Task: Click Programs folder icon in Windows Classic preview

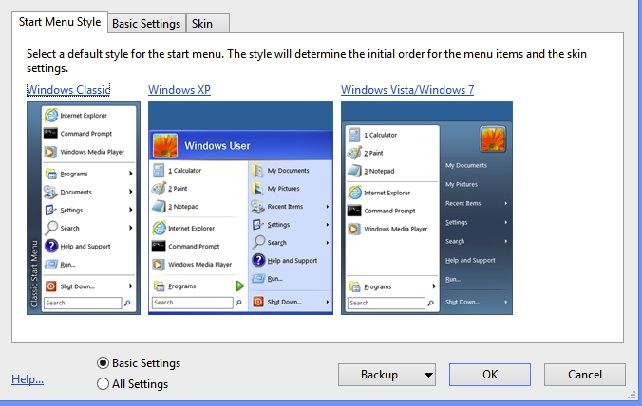Action: click(x=51, y=174)
